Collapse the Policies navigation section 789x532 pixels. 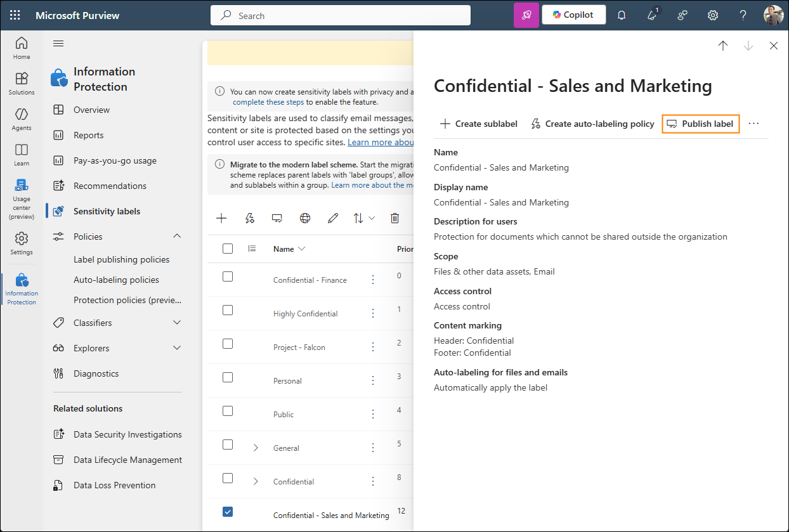click(177, 237)
